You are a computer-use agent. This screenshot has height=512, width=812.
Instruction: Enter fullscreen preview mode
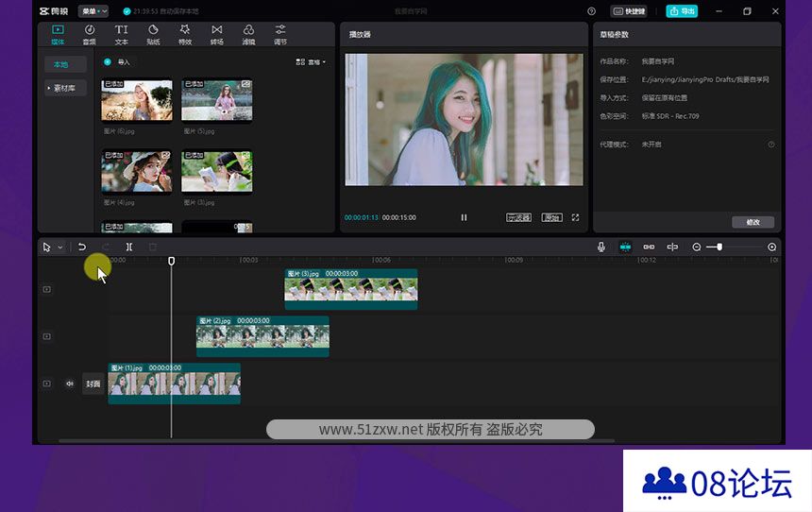click(575, 217)
